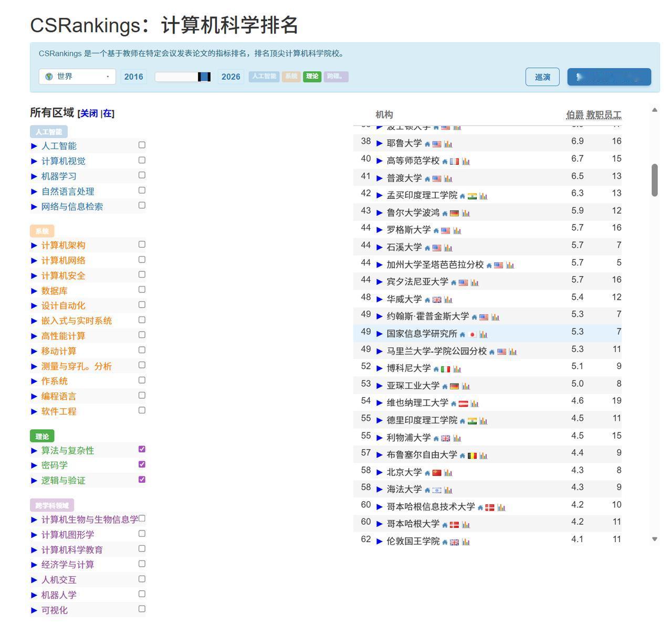Show the chart icon for 北京大学
672x636 pixels.
click(x=448, y=473)
